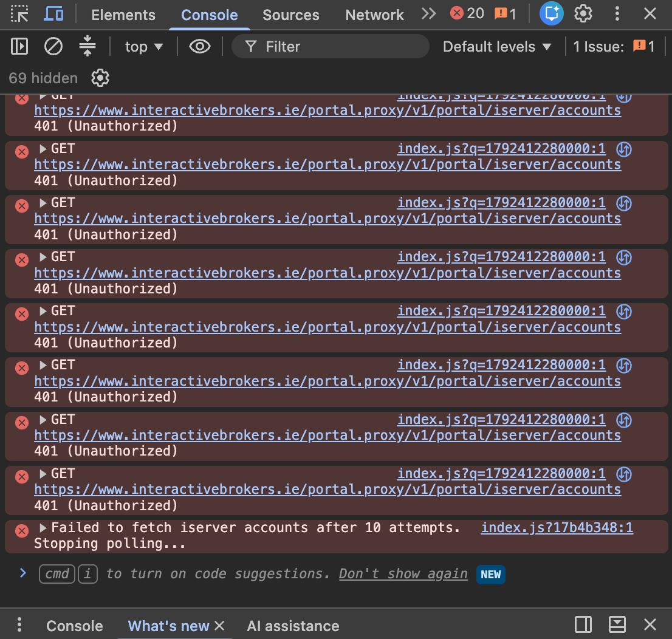
Task: Switch to the Sources tab
Action: (x=290, y=15)
